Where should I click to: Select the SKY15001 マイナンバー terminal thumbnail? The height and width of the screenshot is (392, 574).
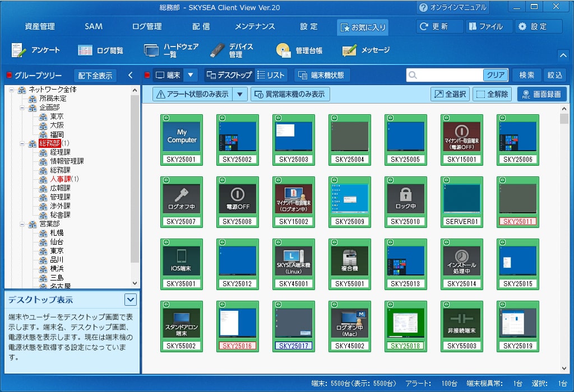pos(462,140)
